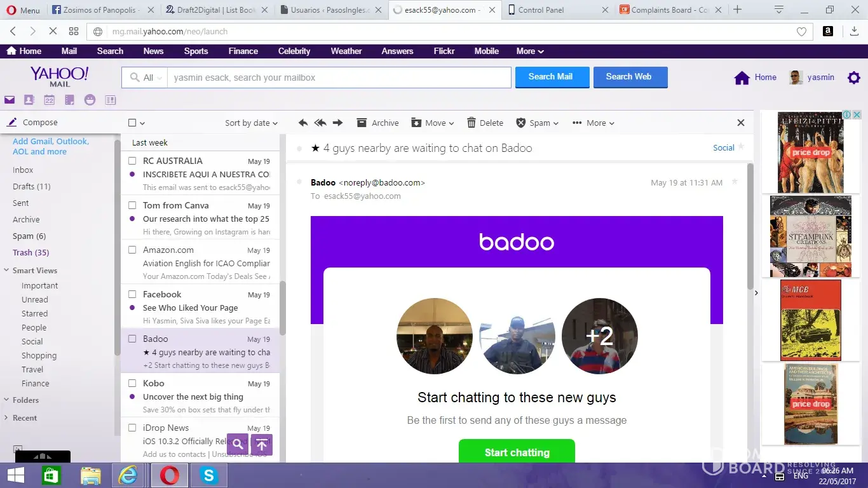Open the Sort by date dropdown
The width and height of the screenshot is (868, 488).
(251, 123)
